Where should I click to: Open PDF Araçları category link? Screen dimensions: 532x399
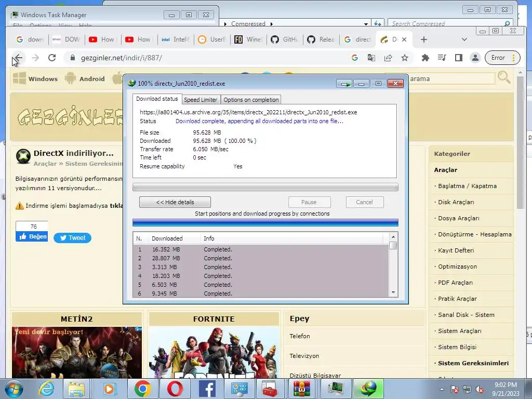click(455, 283)
